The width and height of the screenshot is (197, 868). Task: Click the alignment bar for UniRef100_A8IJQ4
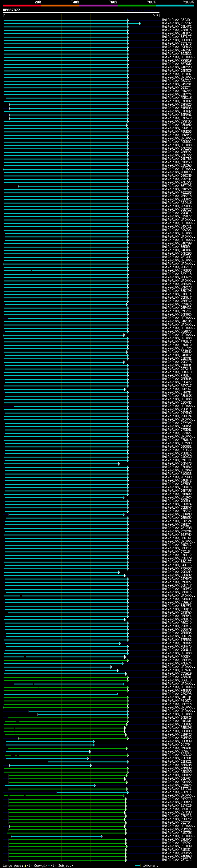(66, 20)
